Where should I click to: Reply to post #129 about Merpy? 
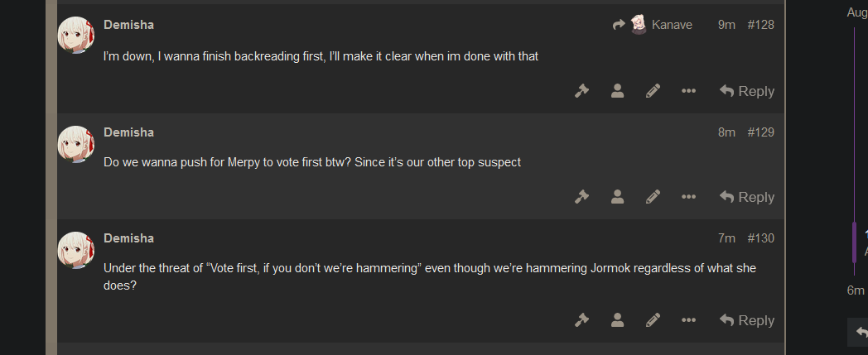coord(747,197)
